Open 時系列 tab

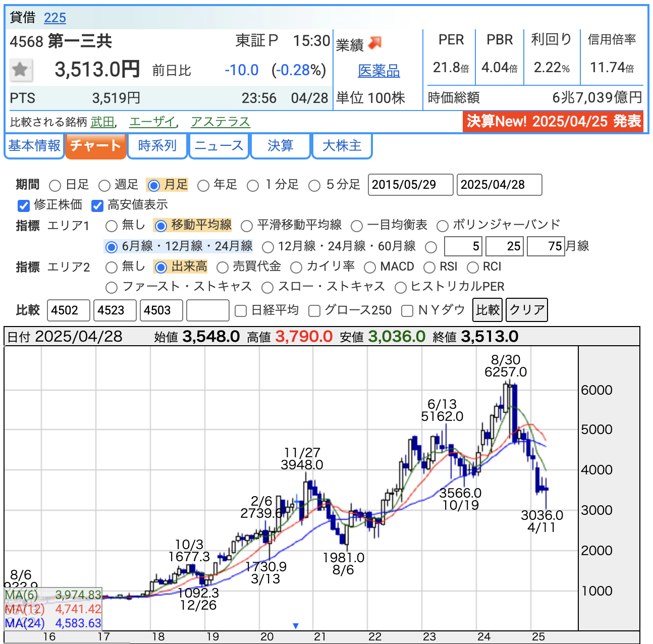coord(157,146)
